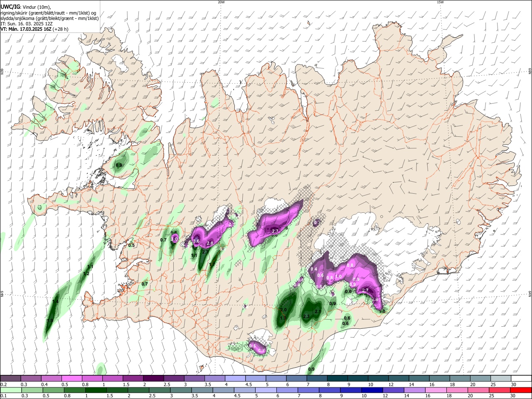Image resolution: width=532 pixels, height=399 pixels.
Task: Select the '3.6' snowfall value on the map
Action: 197,241
